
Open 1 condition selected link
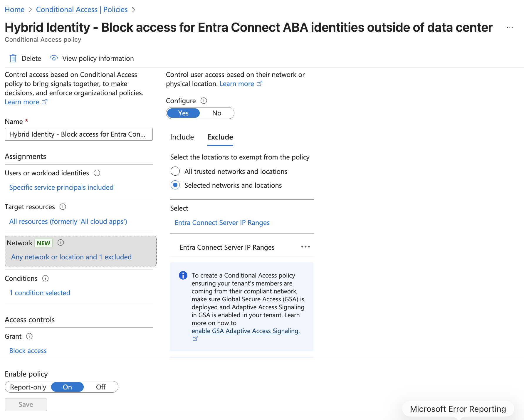pyautogui.click(x=40, y=293)
